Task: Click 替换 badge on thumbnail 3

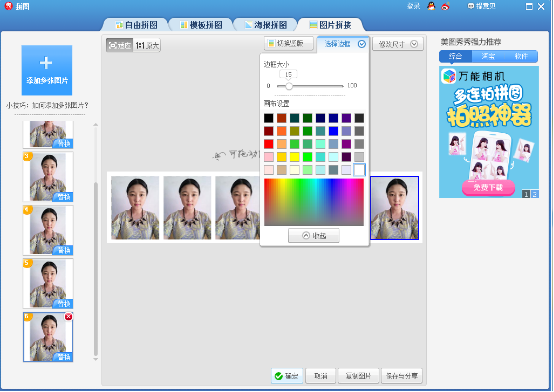Action: [63, 197]
